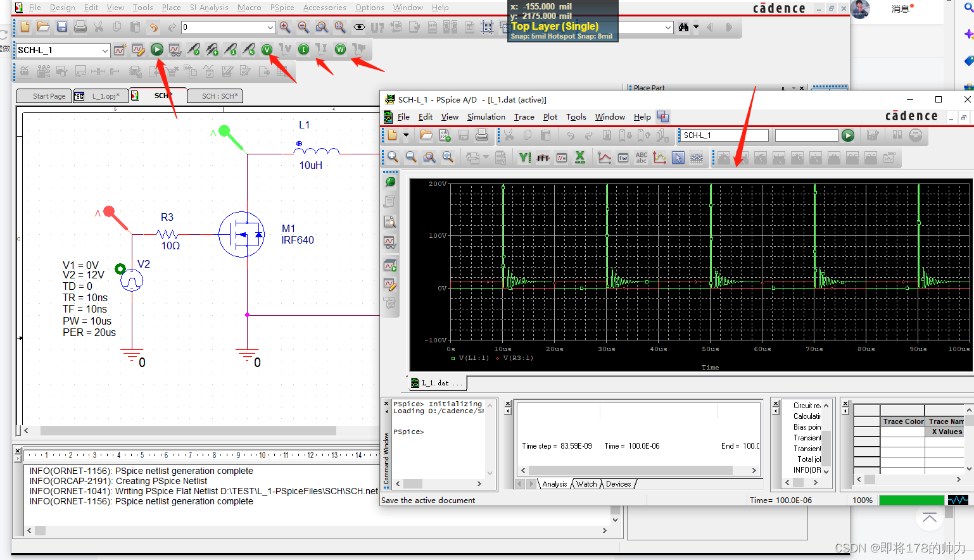
Task: Toggle bias current display (green I)
Action: point(304,49)
